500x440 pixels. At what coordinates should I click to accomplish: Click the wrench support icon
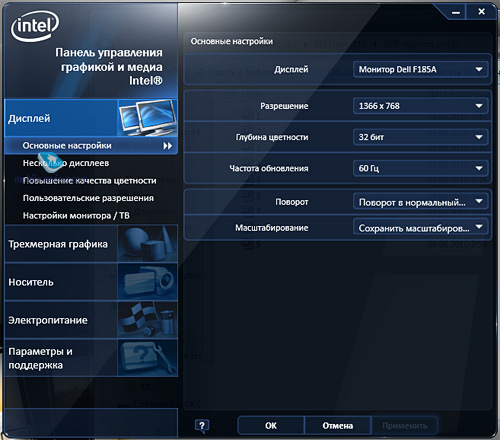tap(148, 358)
